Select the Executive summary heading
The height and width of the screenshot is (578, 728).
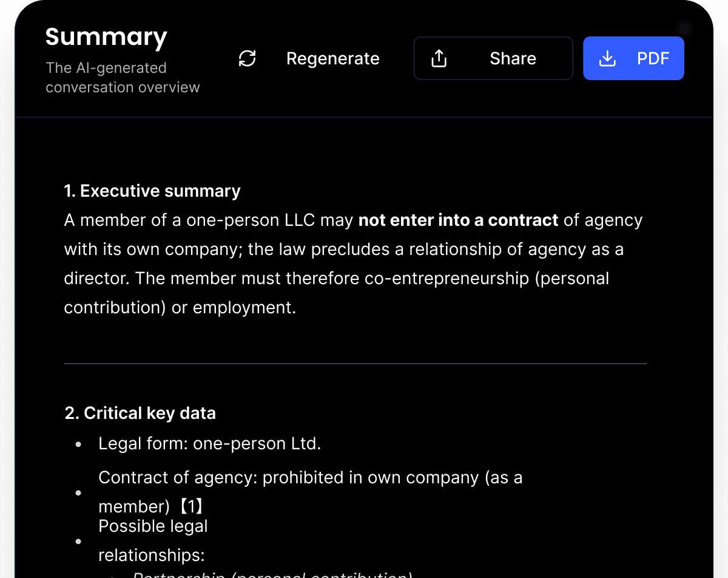coord(152,191)
